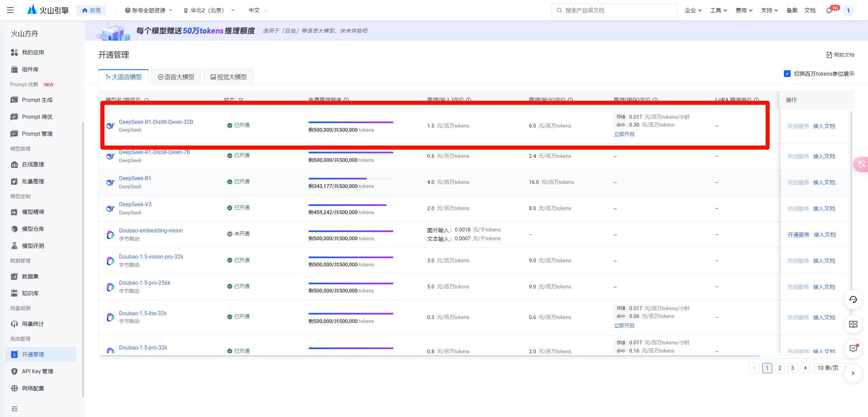Open the user avatar icon
The image size is (868, 417).
[x=848, y=11]
